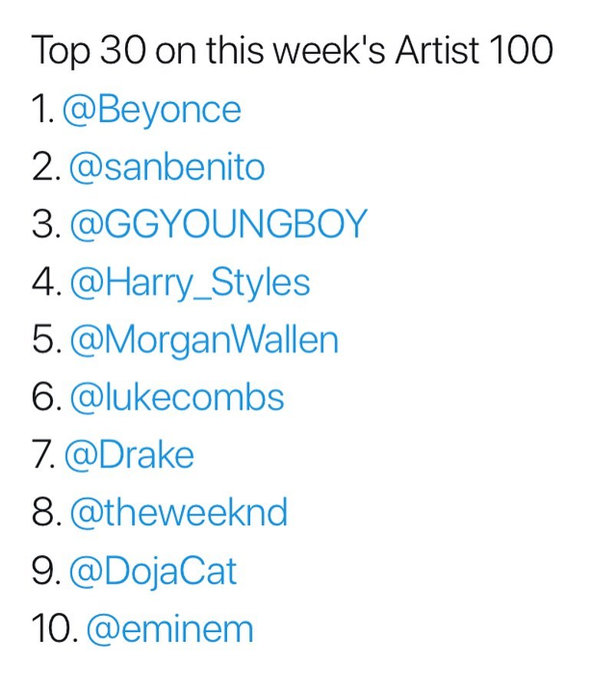Open the @lukecombs mention link

point(176,397)
